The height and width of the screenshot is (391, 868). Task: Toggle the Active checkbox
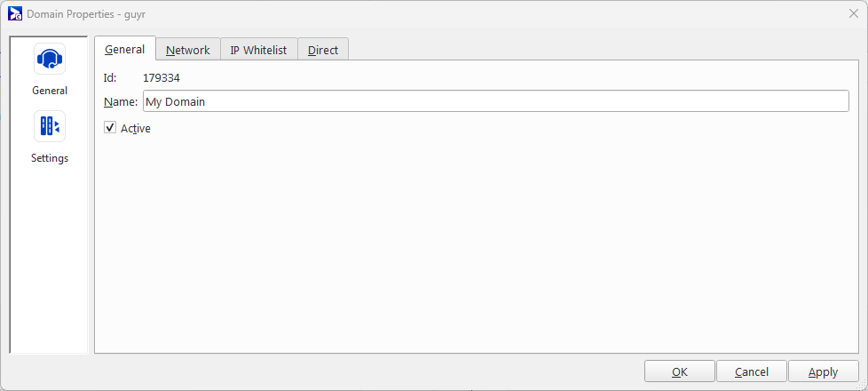point(110,128)
